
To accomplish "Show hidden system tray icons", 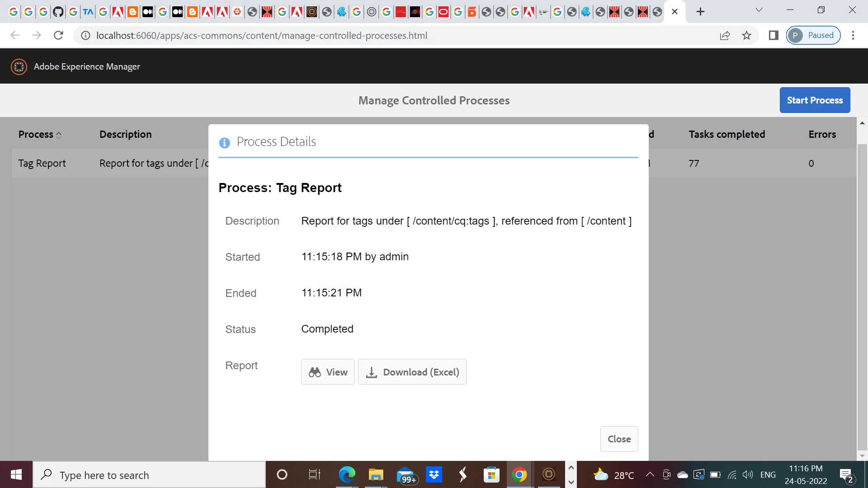I will (x=650, y=474).
